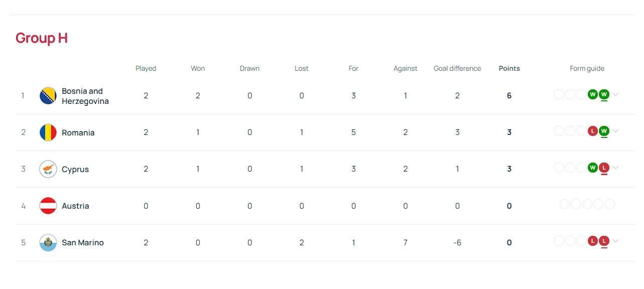Expand Romania's form guide chevron
Image resolution: width=644 pixels, height=289 pixels.
616,131
